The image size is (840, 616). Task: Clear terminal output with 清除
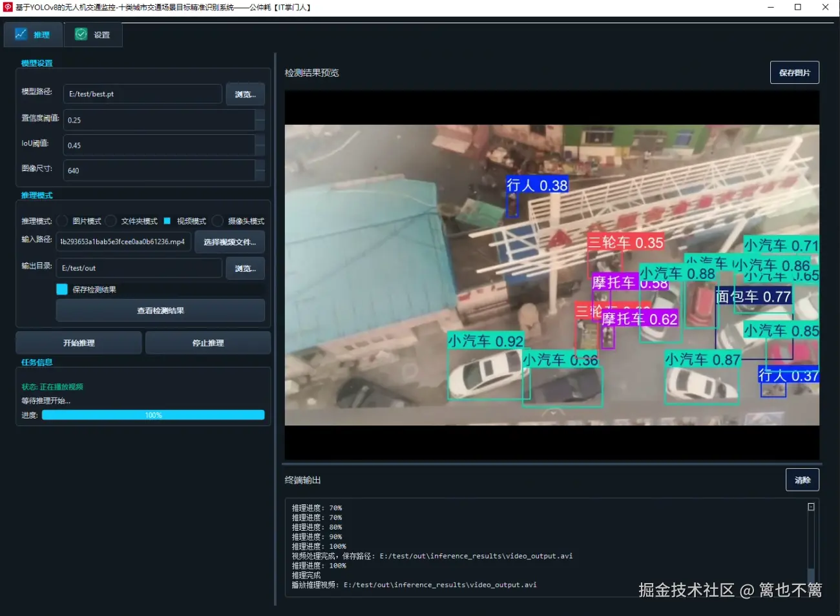[x=803, y=480]
